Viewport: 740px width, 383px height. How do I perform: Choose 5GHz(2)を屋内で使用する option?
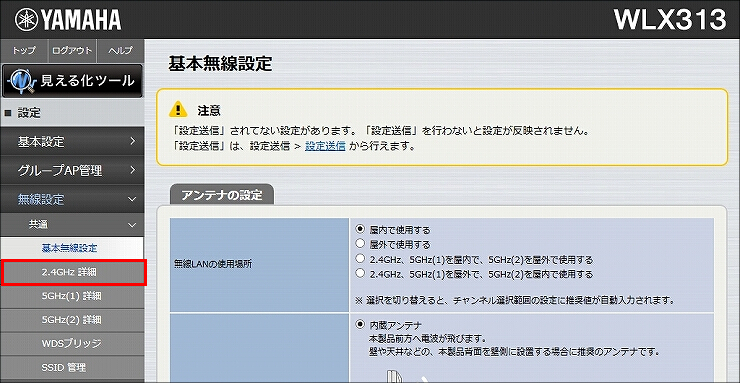pos(360,273)
